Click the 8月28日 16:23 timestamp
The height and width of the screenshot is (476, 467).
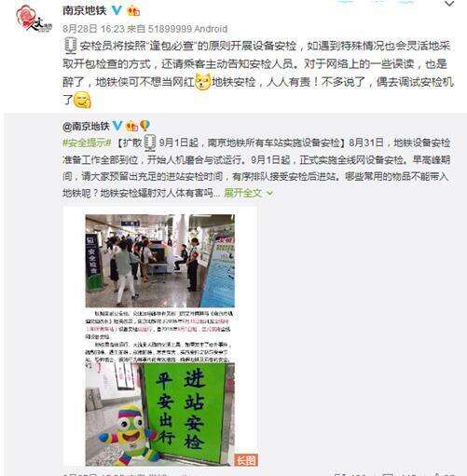pos(93,29)
